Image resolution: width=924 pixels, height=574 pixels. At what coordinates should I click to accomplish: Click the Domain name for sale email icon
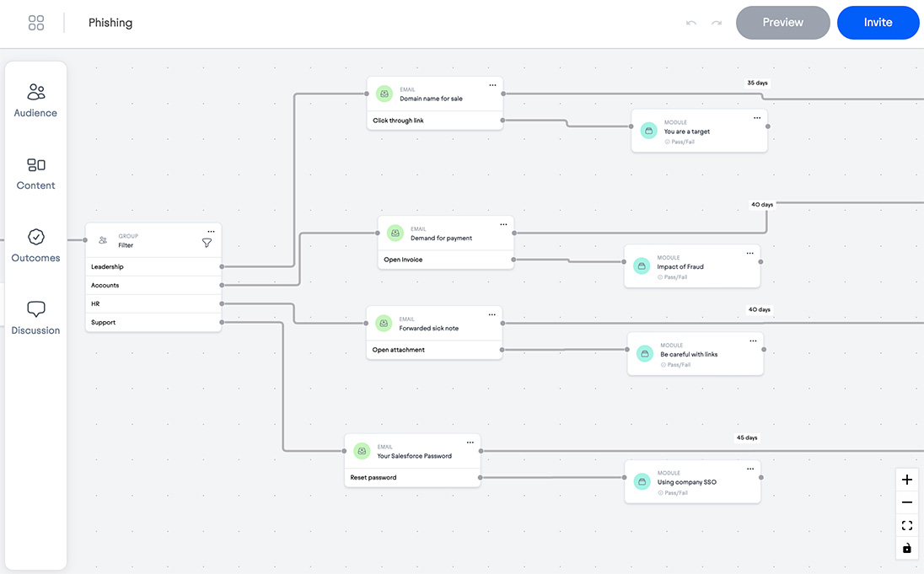(x=384, y=94)
